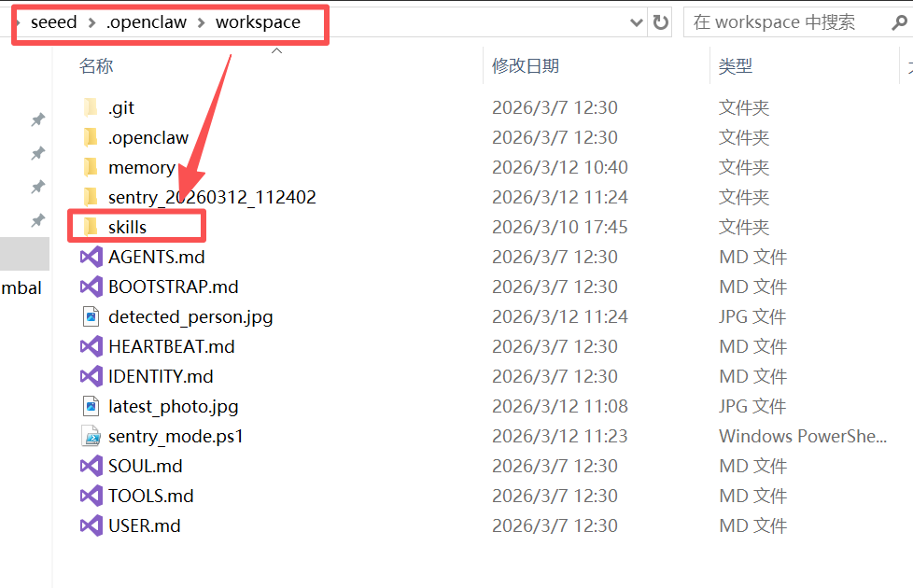Select the skills folder
This screenshot has width=913, height=588.
(128, 227)
